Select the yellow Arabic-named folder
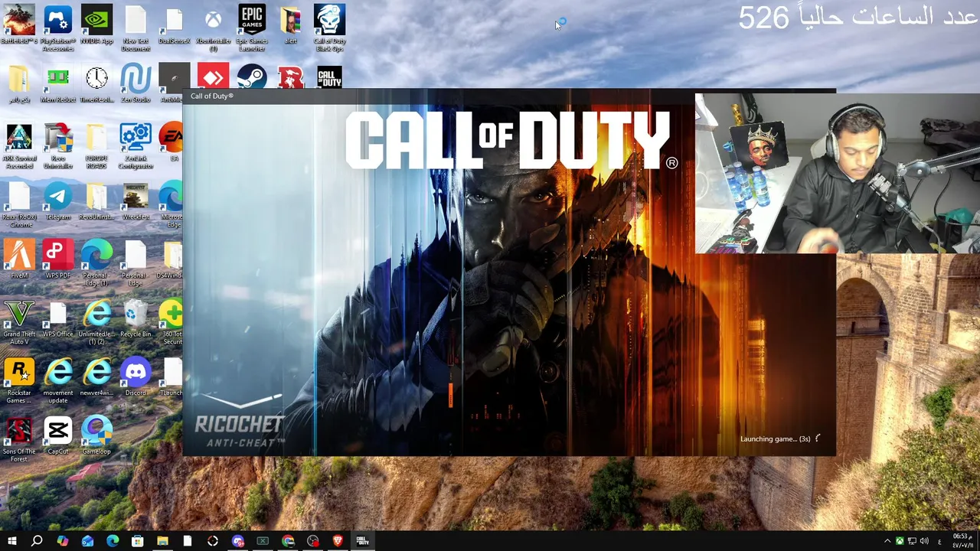Viewport: 980px width, 551px height. pos(18,84)
